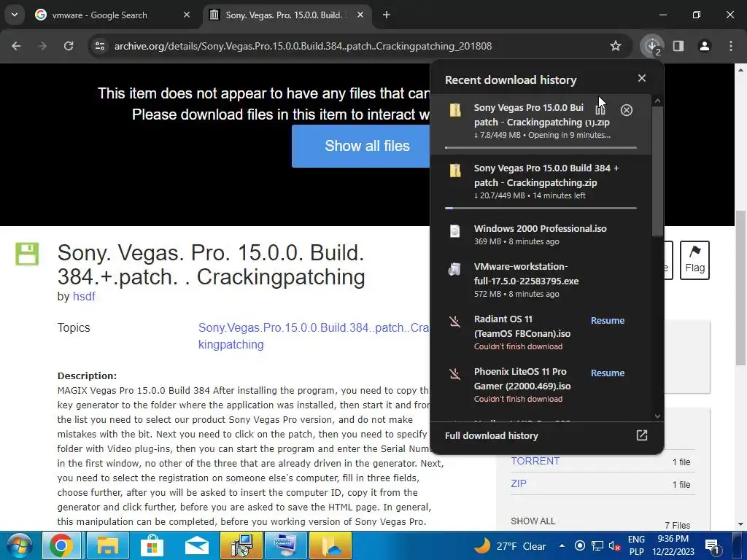
Task: Click the external link icon beside Full download history
Action: point(642,435)
